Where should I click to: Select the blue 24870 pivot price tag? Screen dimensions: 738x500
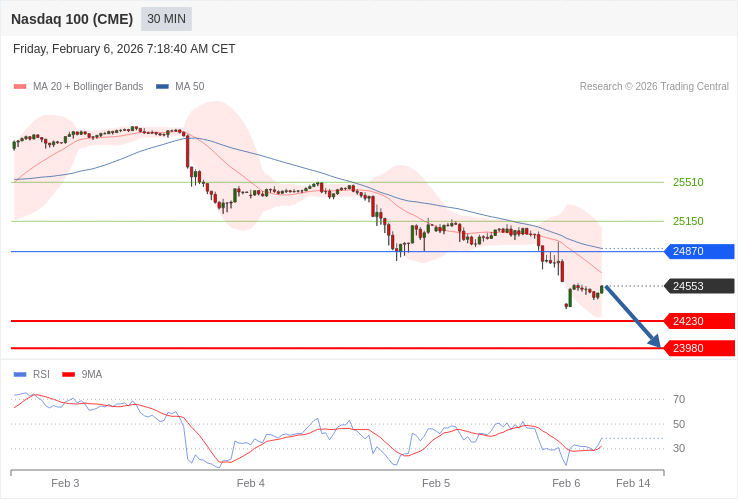point(699,252)
